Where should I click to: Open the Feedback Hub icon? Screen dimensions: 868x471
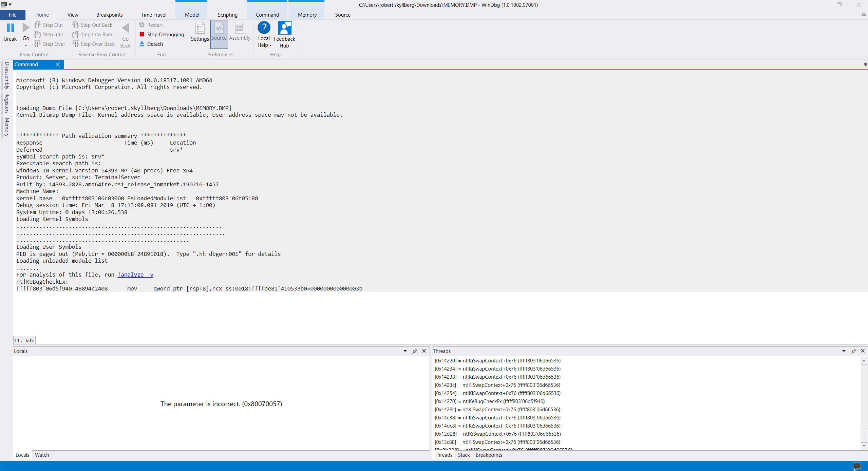(284, 28)
